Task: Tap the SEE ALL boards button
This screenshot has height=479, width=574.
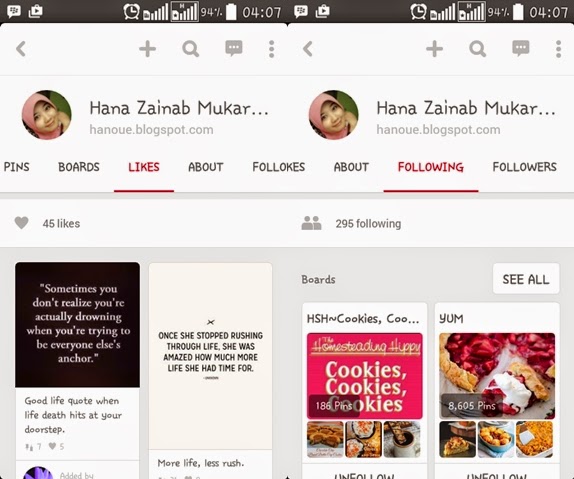Action: click(x=526, y=279)
